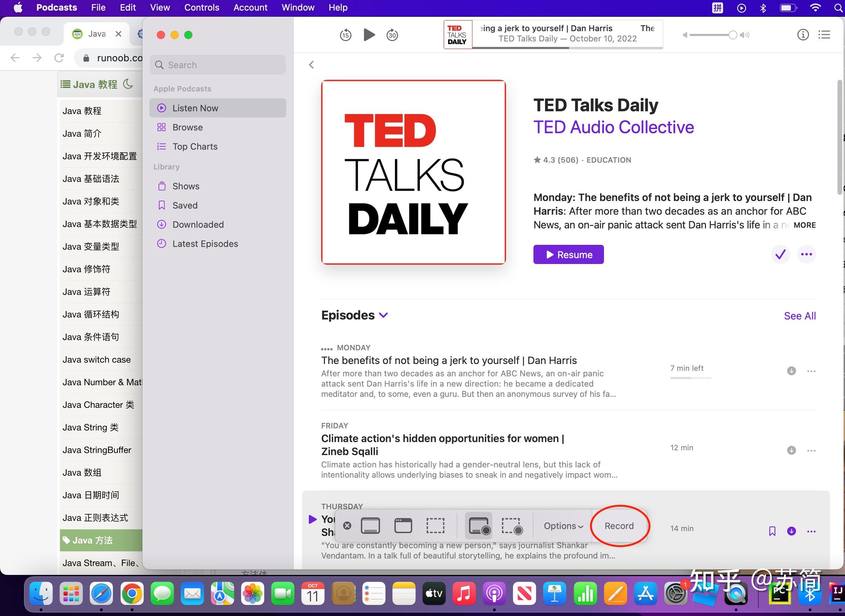The height and width of the screenshot is (616, 845).
Task: Skip forward 30 seconds
Action: click(392, 35)
